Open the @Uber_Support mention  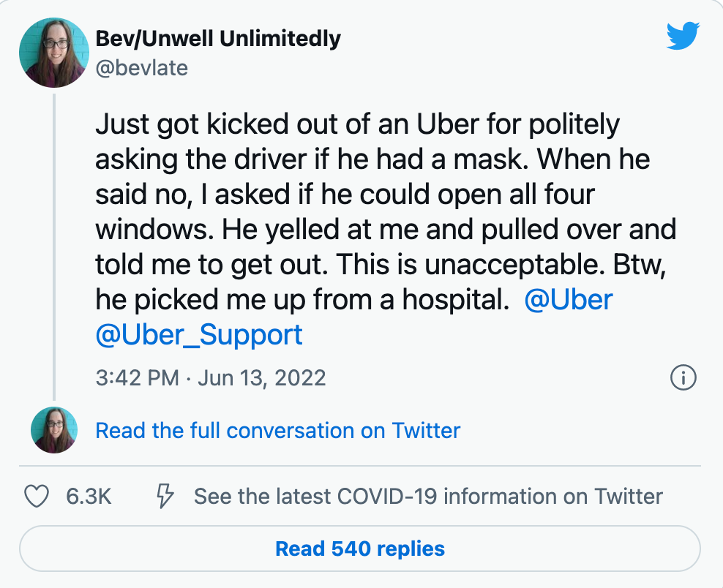pyautogui.click(x=199, y=334)
